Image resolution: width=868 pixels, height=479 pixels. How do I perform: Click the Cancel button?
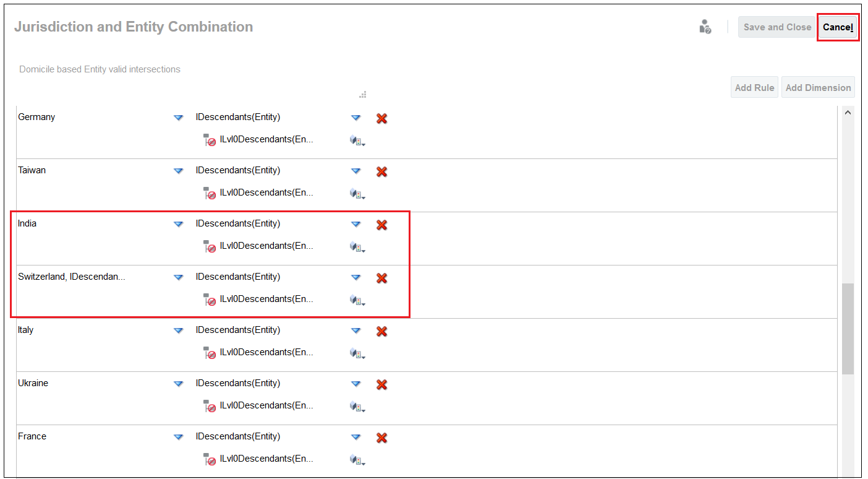(838, 27)
